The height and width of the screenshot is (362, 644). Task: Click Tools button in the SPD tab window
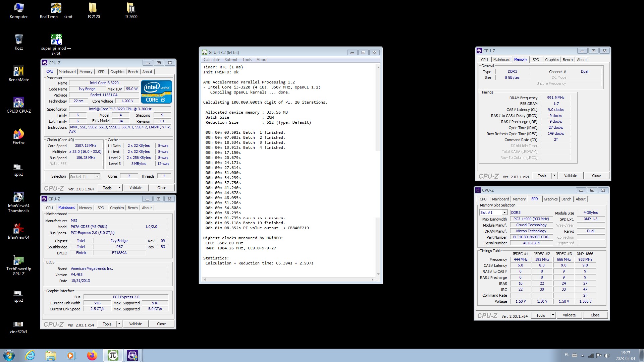(x=541, y=315)
